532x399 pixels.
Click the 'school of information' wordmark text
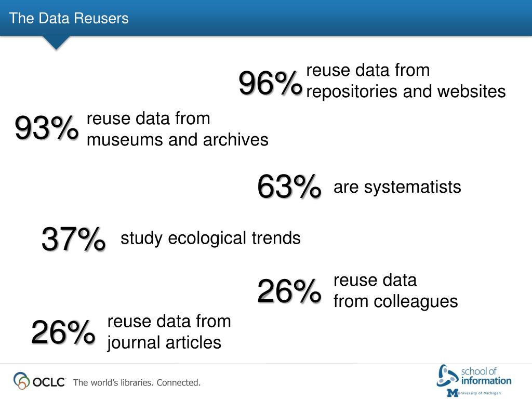click(486, 376)
